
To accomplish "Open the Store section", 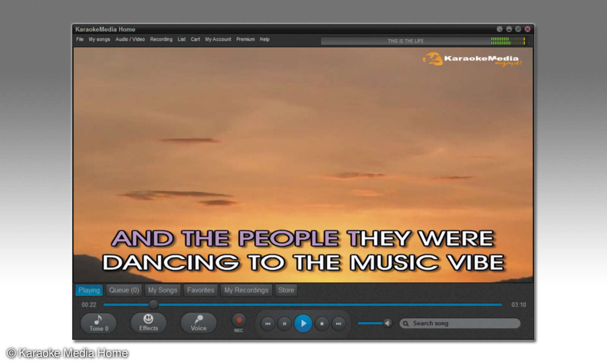I will (286, 290).
